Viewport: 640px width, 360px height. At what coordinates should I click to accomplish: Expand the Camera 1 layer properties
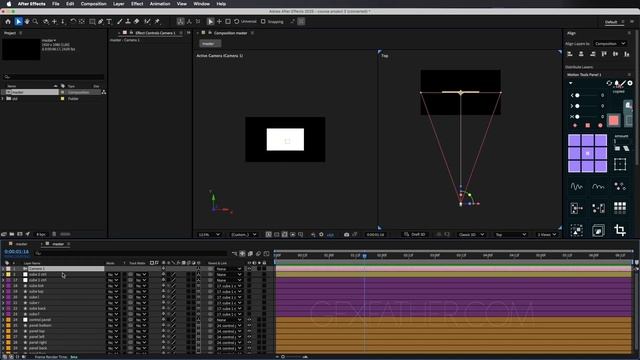[3, 269]
